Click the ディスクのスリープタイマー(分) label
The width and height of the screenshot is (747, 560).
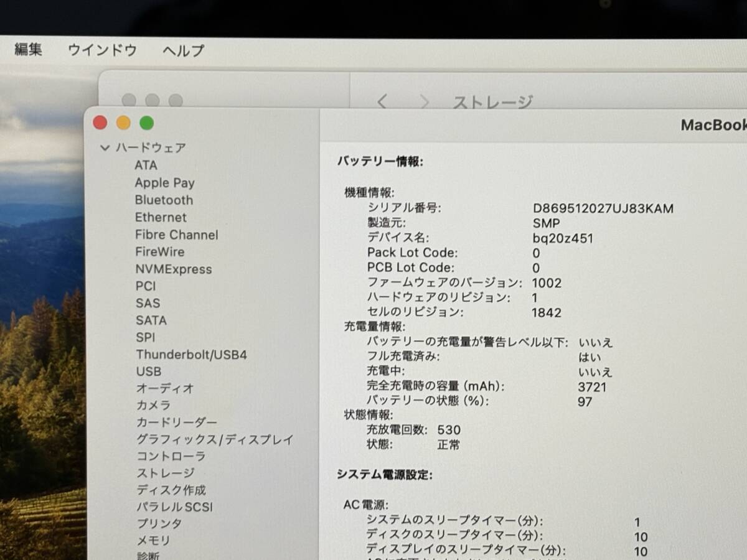click(x=454, y=535)
